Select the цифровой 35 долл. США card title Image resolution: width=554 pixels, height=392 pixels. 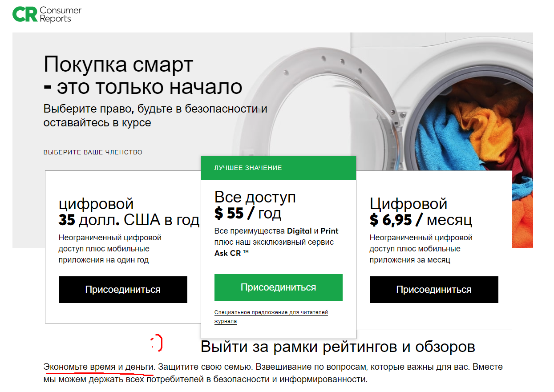pos(129,212)
